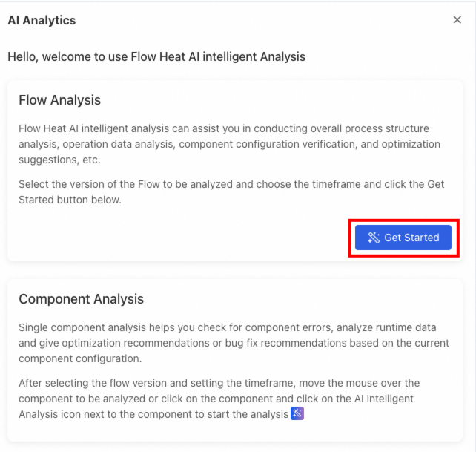This screenshot has height=452, width=476.
Task: Select the Flow Analysis heading
Action: tap(59, 100)
